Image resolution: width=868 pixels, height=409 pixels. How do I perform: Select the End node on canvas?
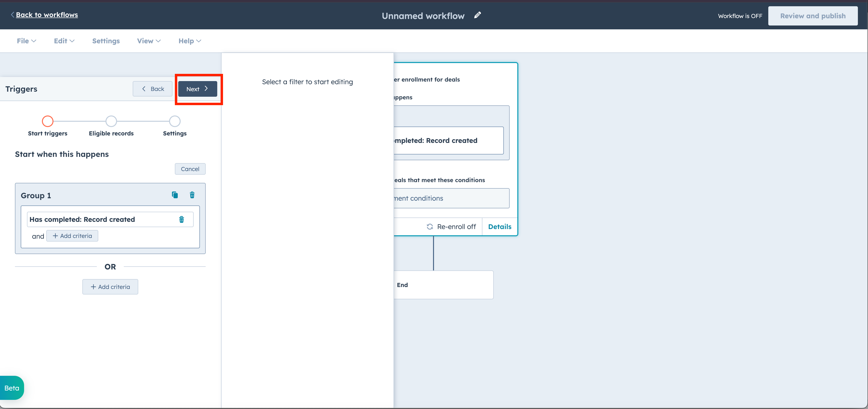[x=443, y=285]
